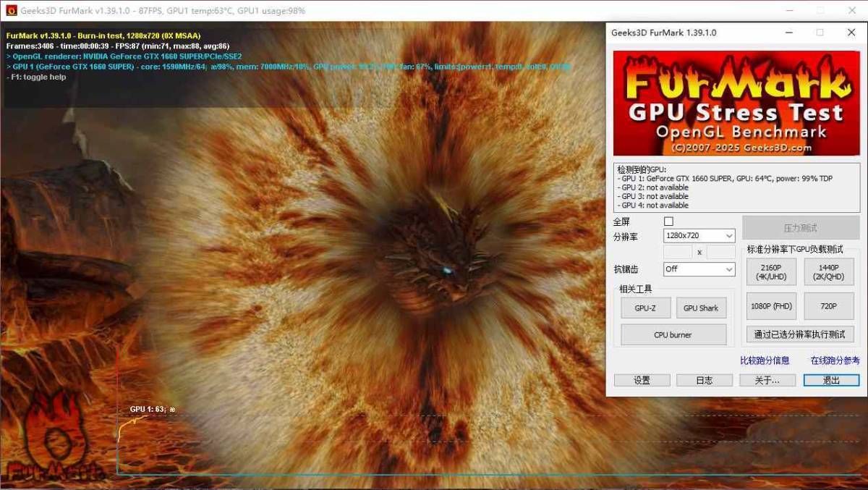Click the custom width field left of the x
The height and width of the screenshot is (490, 868).
pos(678,252)
